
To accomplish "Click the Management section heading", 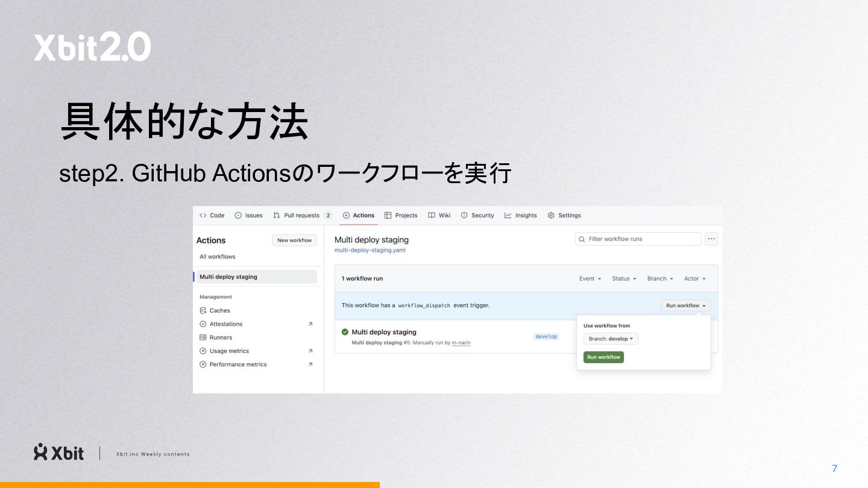I will point(216,297).
